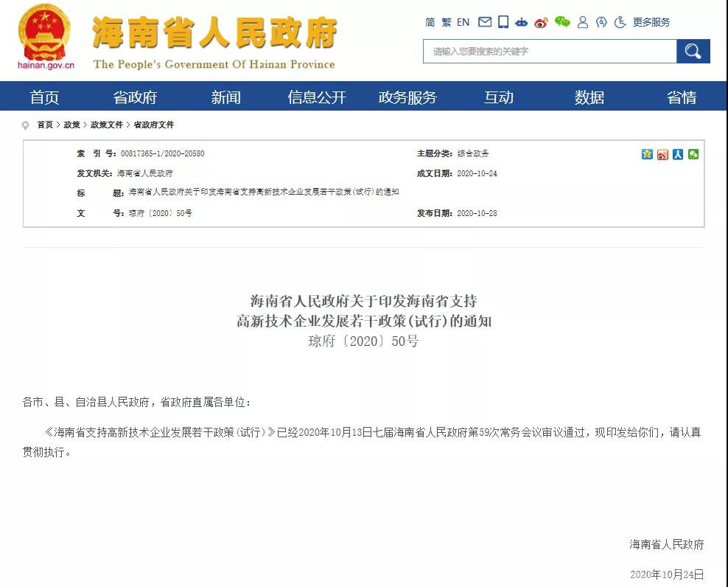Share to WeChat in document info box
This screenshot has width=728, height=587.
(x=693, y=154)
